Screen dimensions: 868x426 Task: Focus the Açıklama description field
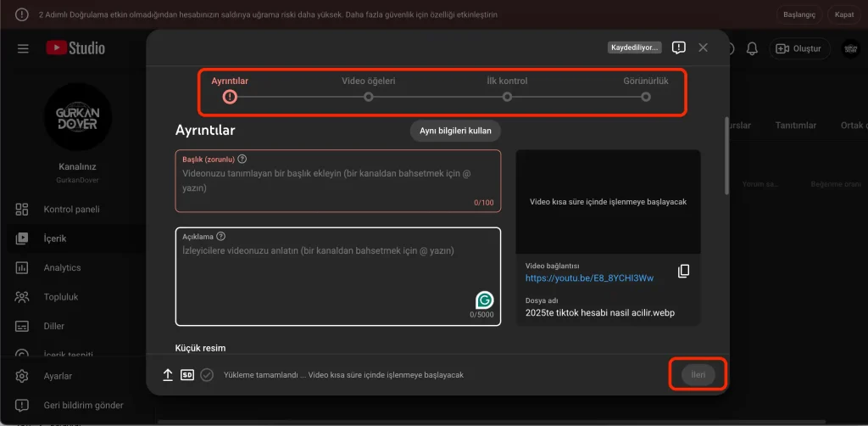click(x=338, y=277)
